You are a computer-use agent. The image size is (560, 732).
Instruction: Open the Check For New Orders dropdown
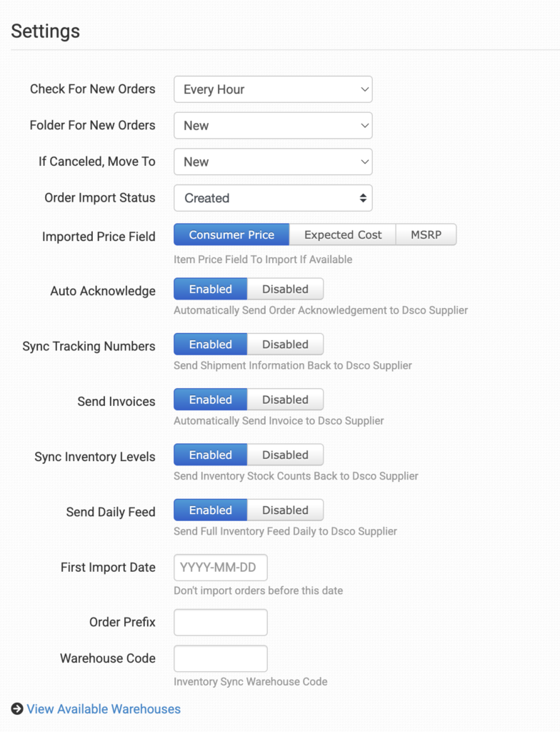(273, 89)
